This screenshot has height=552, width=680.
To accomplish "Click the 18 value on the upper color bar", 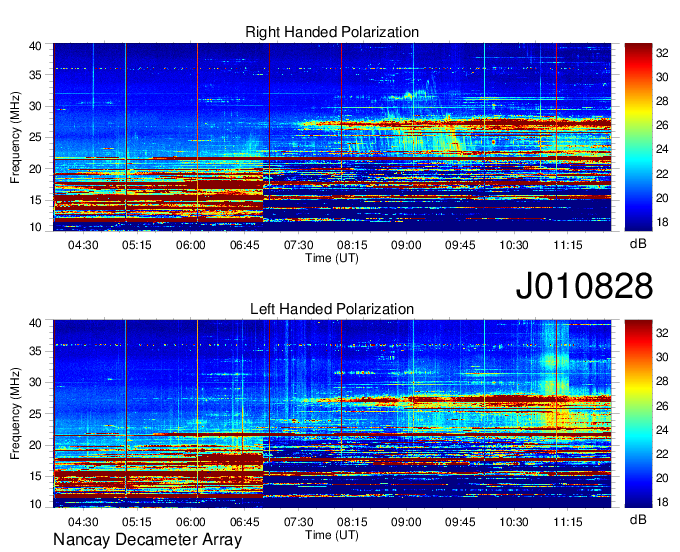I will (x=662, y=222).
